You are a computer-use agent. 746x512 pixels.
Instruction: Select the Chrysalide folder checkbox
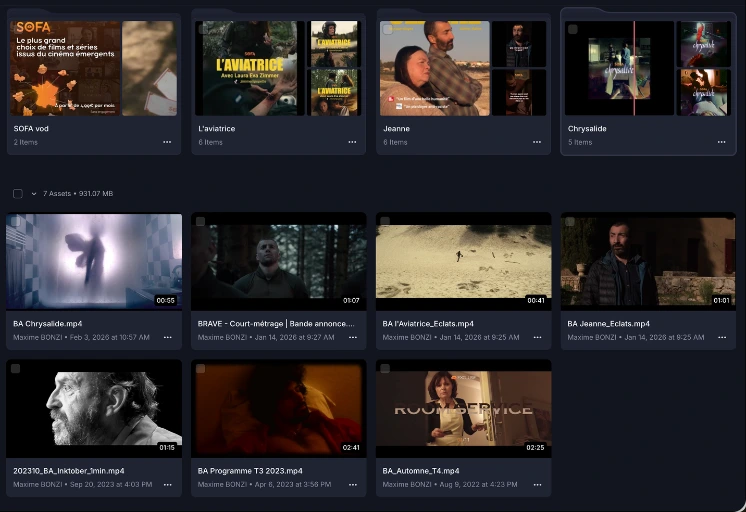point(573,29)
